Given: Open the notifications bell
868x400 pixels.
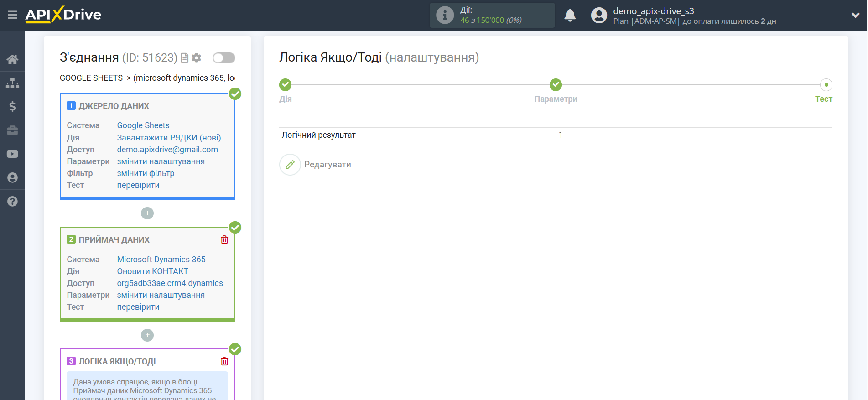Looking at the screenshot, I should coord(570,15).
